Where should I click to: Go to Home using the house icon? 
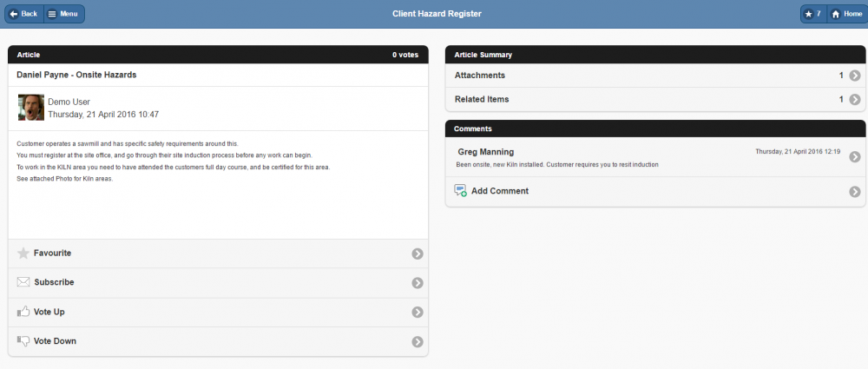click(x=835, y=14)
